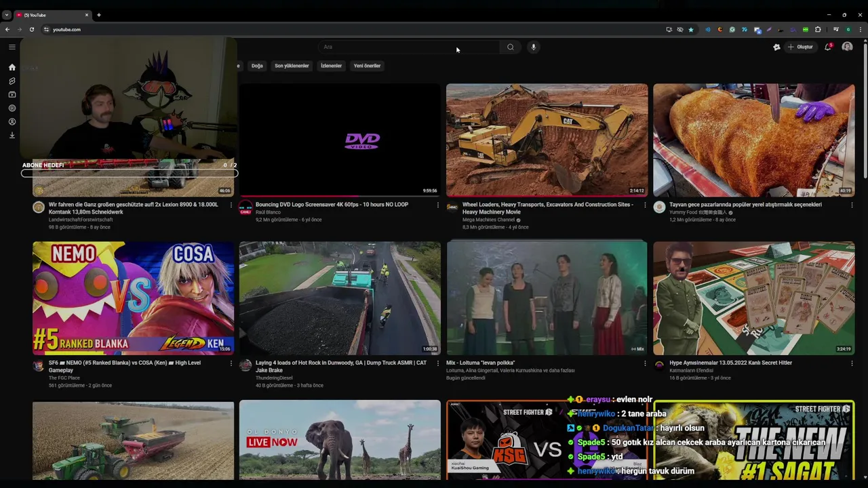Reload the page in the browser
This screenshot has height=488, width=868.
point(31,29)
